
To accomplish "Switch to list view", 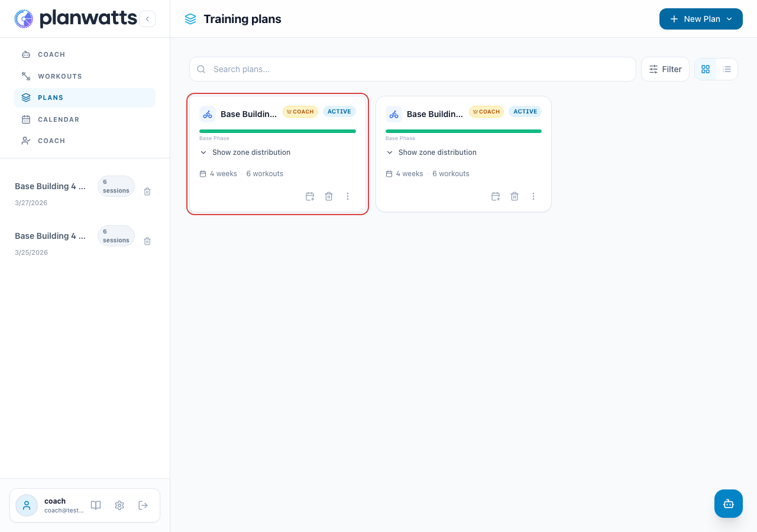I will (727, 69).
